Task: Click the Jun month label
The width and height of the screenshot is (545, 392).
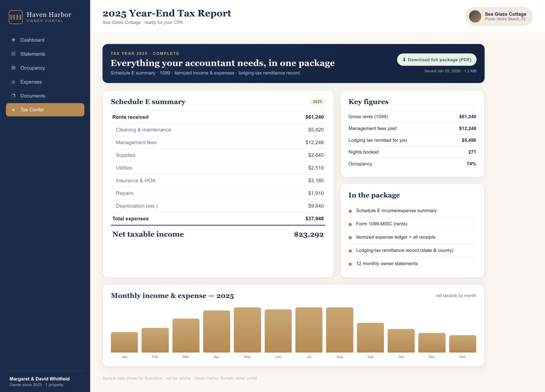Action: (278, 357)
